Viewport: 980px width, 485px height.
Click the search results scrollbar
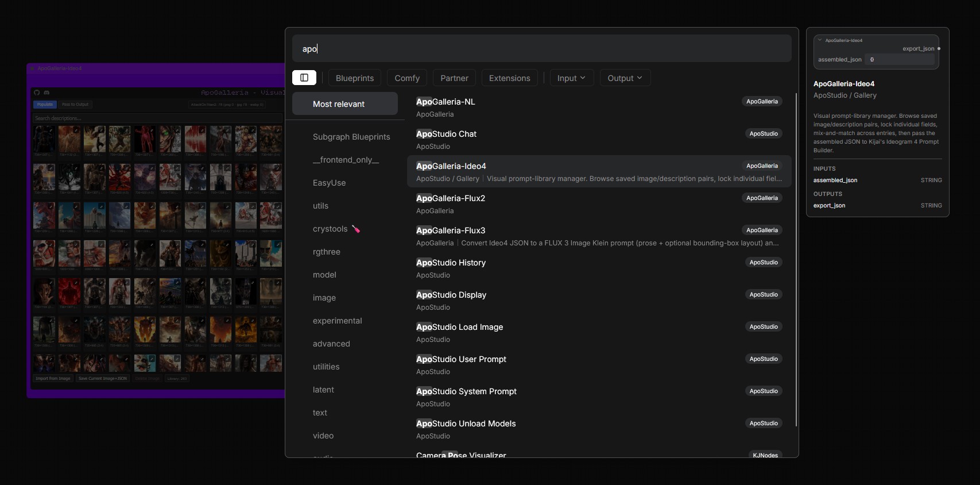tap(796, 260)
